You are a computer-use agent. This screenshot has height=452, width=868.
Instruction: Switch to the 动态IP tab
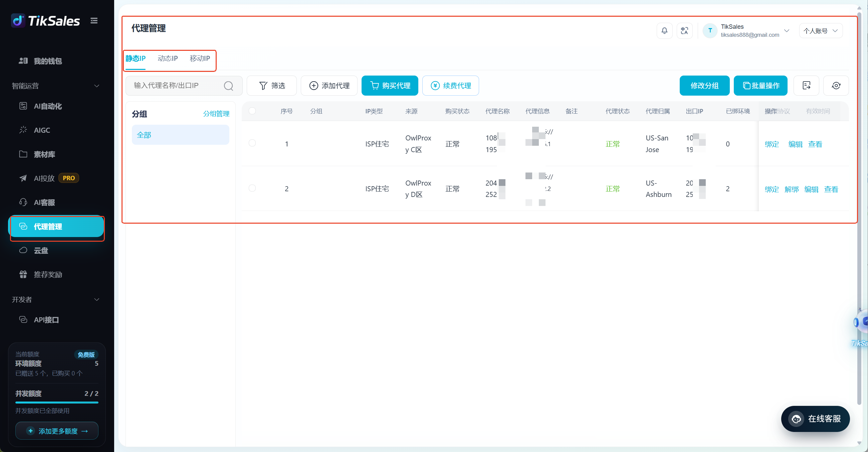pyautogui.click(x=168, y=59)
